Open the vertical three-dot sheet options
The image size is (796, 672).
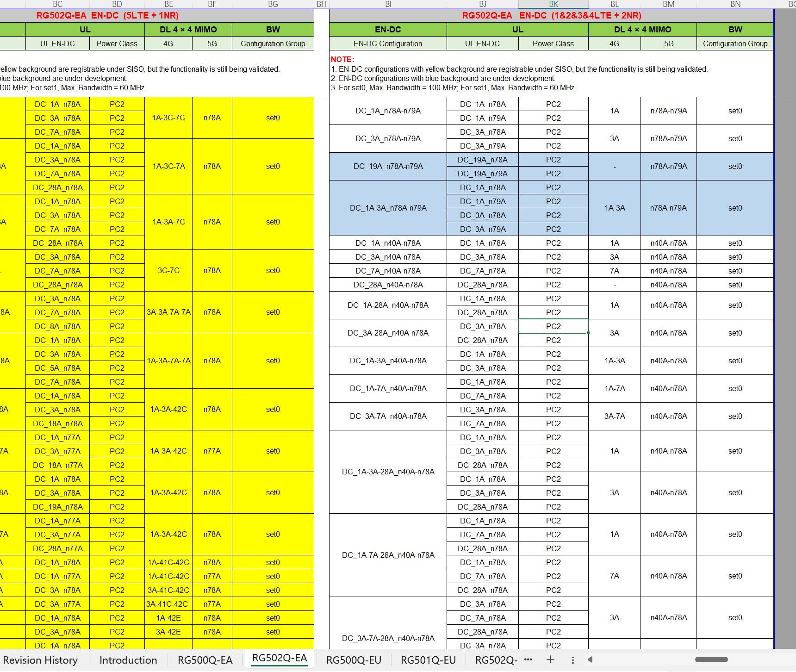572,660
